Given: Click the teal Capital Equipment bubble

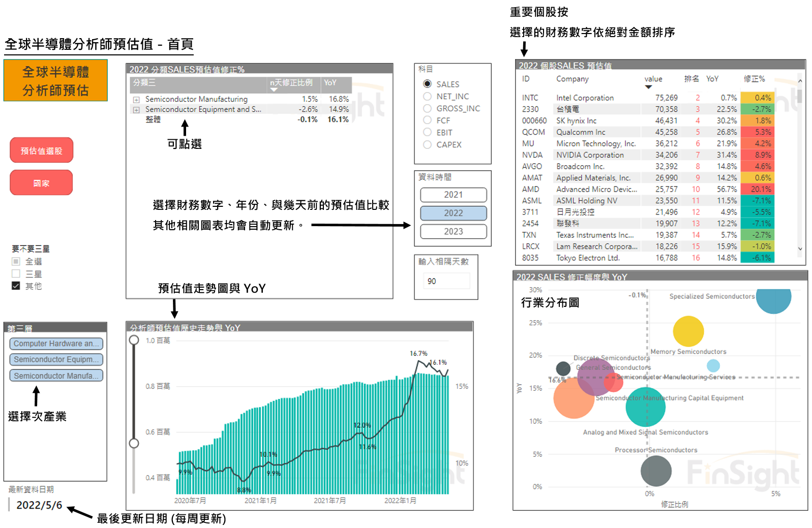Looking at the screenshot, I should point(645,408).
